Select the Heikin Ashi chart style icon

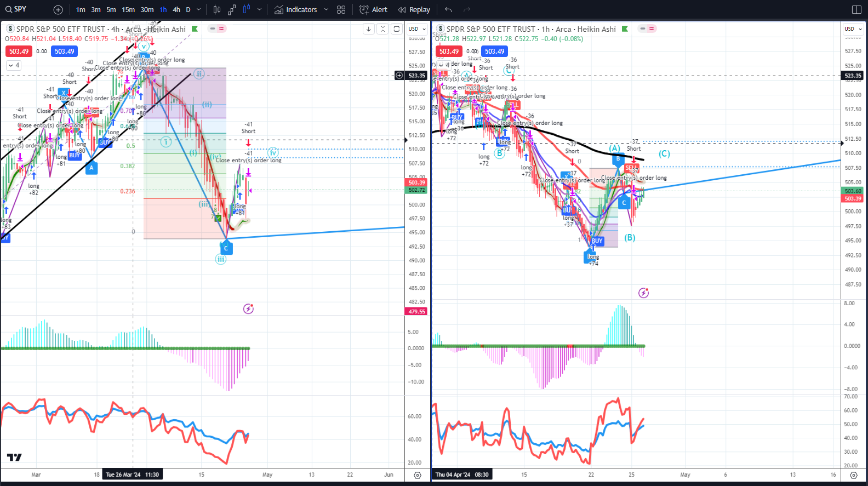click(x=247, y=10)
